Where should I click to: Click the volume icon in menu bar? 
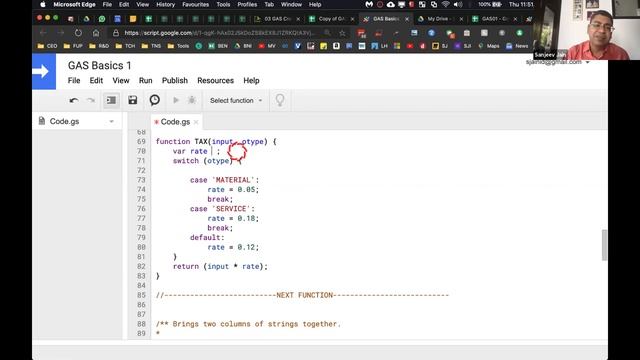[x=458, y=4]
